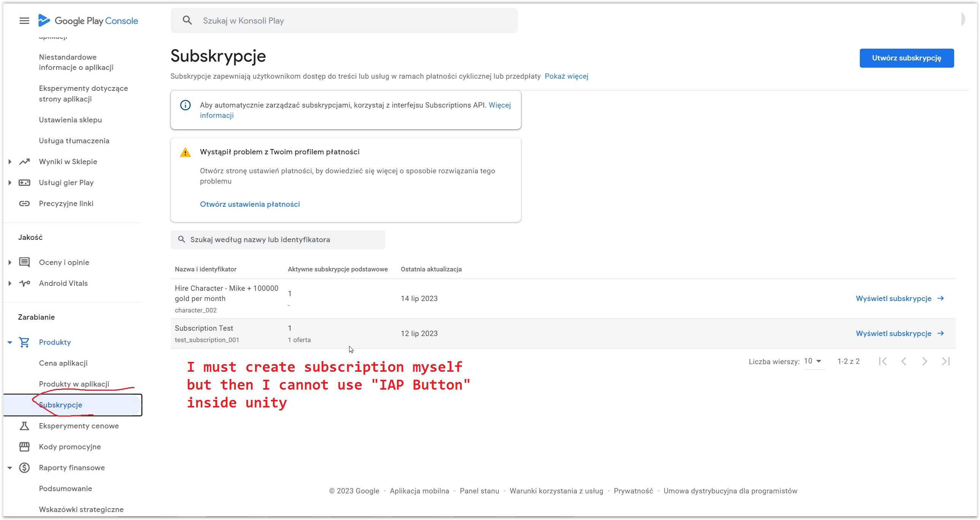Viewport: 980px width, 520px height.
Task: Open the navigation hamburger menu
Action: [24, 21]
